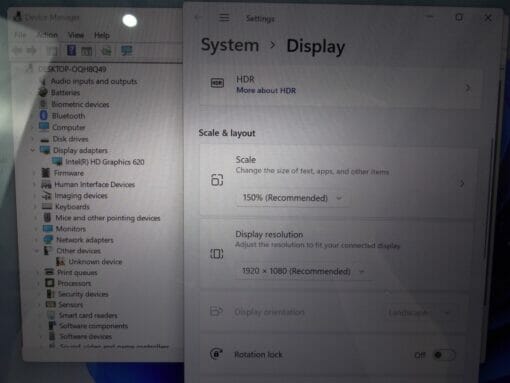Screen dimensions: 510x383
Task: Open the Help menu in Device Manager
Action: (102, 35)
